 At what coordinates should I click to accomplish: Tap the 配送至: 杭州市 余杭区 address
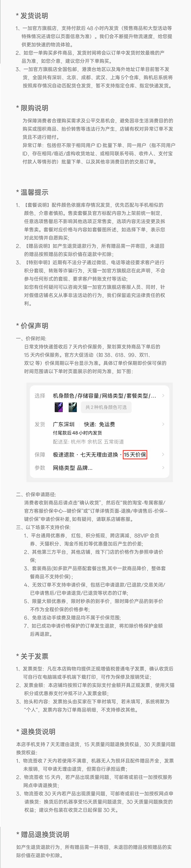(x=88, y=442)
